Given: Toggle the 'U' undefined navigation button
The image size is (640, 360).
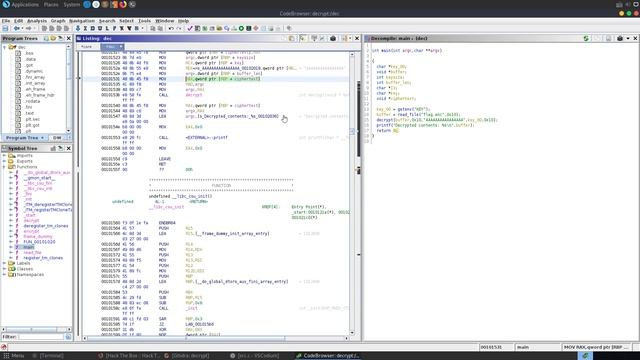Looking at the screenshot, I should 100,28.
